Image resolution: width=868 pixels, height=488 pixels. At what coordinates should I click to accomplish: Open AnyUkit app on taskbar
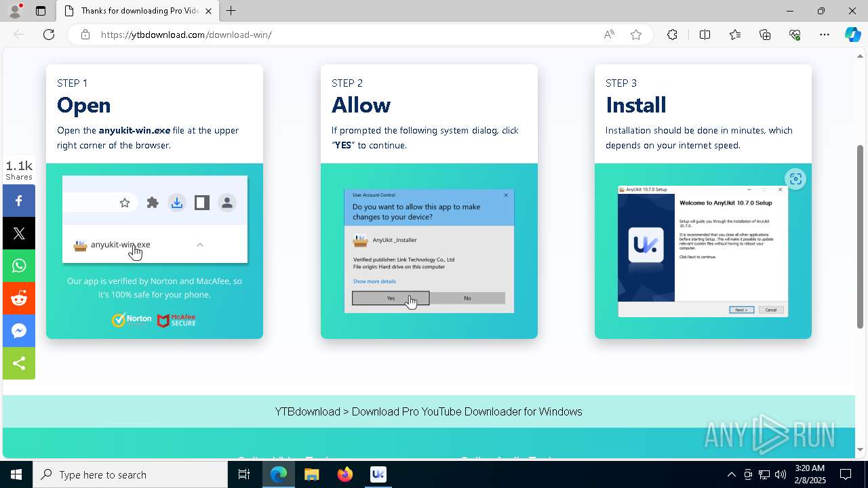click(x=378, y=474)
